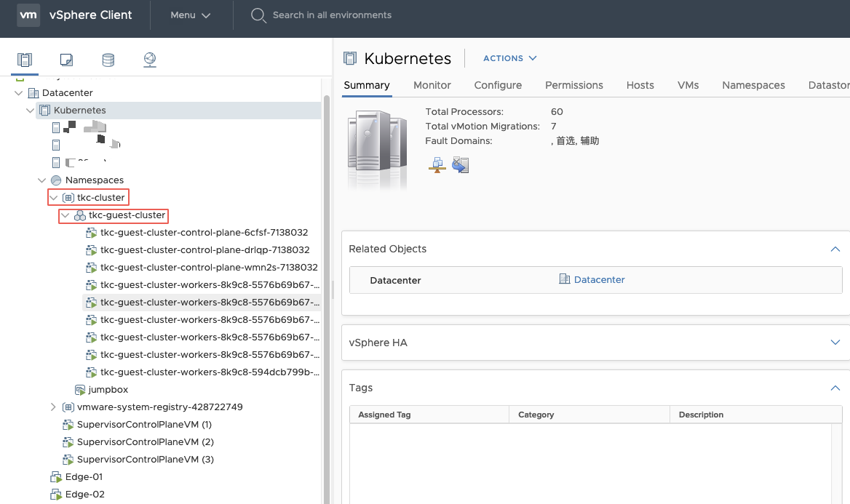Click the Kubernetes cluster icon in tree
Screen dimensions: 850x504
point(45,110)
